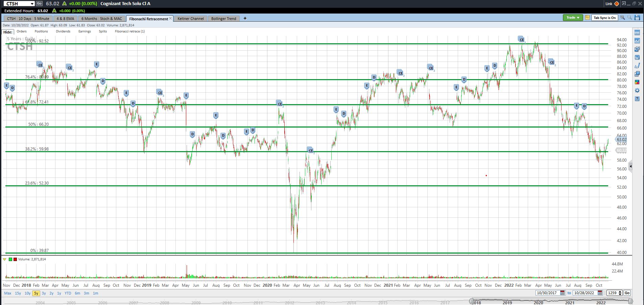This screenshot has height=305, width=644.
Task: Set chart range to 15y
Action: click(x=18, y=293)
